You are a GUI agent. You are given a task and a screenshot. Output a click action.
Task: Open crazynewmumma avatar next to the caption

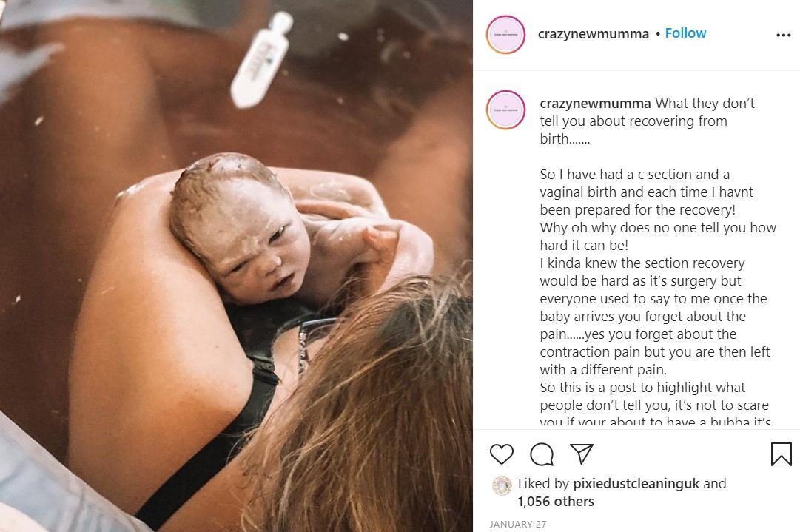(x=505, y=110)
